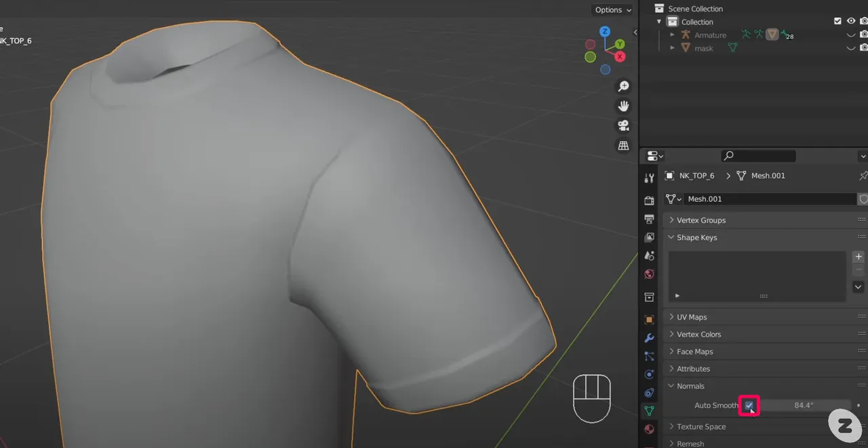Open World Properties from the sidebar
The width and height of the screenshot is (868, 448).
pos(649,274)
